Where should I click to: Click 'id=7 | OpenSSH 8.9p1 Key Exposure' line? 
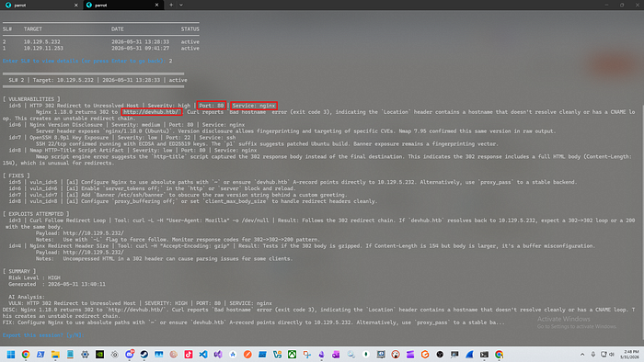[122, 138]
